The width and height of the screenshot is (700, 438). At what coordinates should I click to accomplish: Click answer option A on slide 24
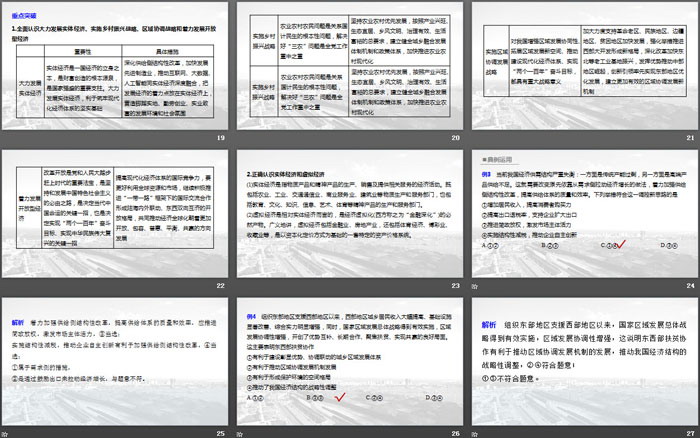490,246
